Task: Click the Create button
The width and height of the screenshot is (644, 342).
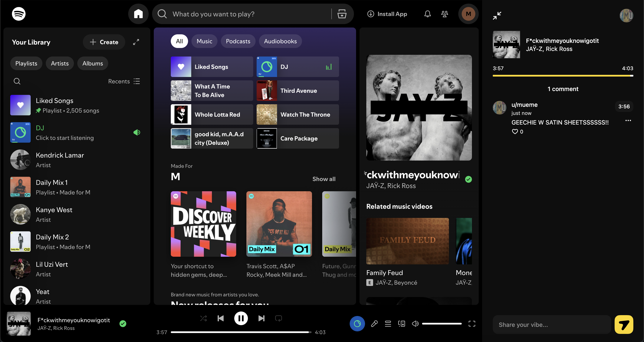Action: click(x=104, y=42)
